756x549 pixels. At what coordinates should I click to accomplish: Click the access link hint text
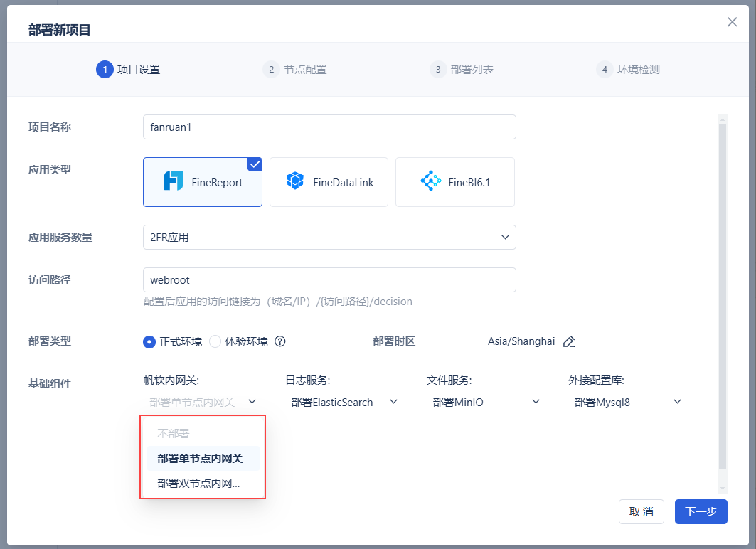click(277, 302)
